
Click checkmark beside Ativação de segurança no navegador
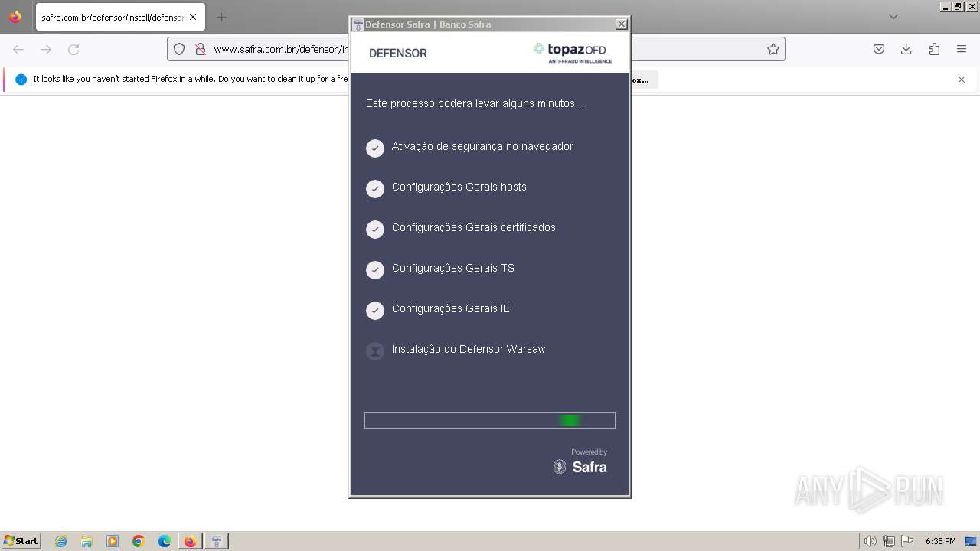pyautogui.click(x=375, y=148)
